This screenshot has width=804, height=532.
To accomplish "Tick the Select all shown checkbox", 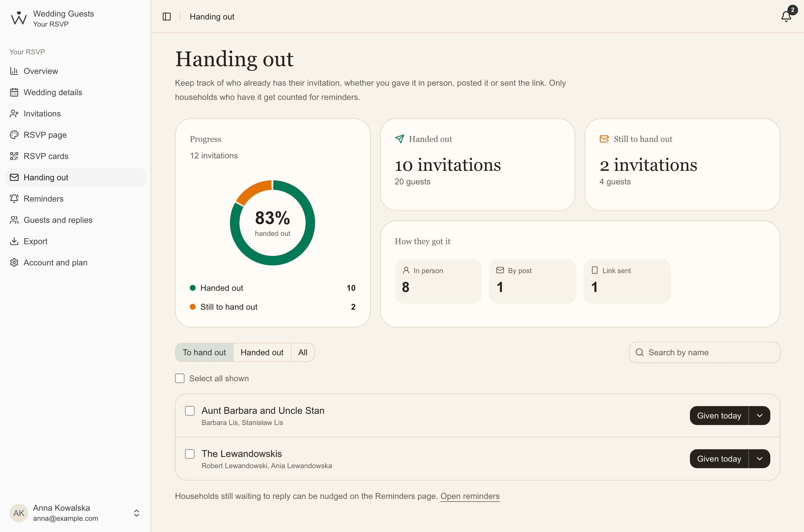I will [180, 378].
